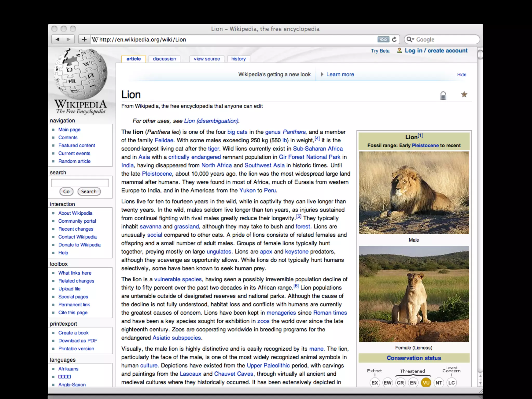Follow the Log in / create account link
This screenshot has height=399, width=532.
(x=436, y=51)
